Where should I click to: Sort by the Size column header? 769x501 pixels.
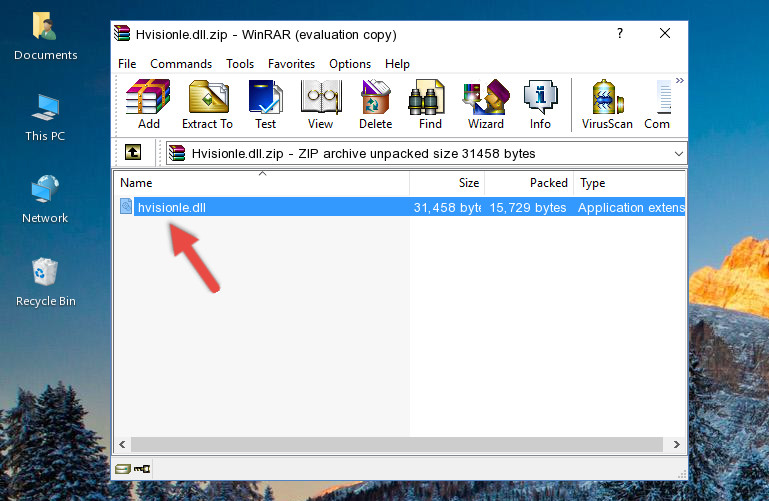pyautogui.click(x=447, y=183)
